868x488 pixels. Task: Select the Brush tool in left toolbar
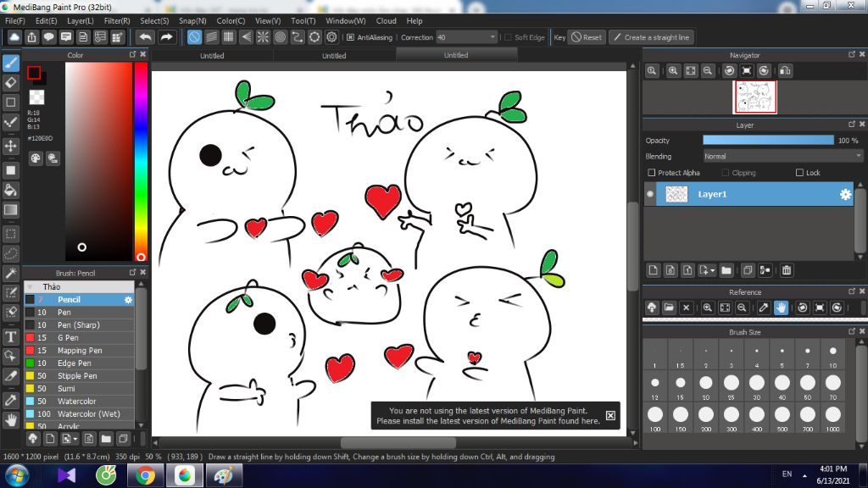tap(10, 63)
